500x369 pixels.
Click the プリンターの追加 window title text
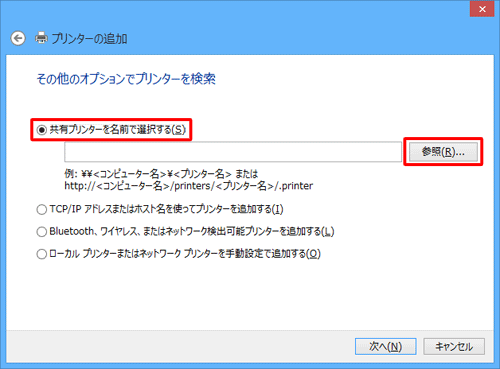[x=89, y=39]
